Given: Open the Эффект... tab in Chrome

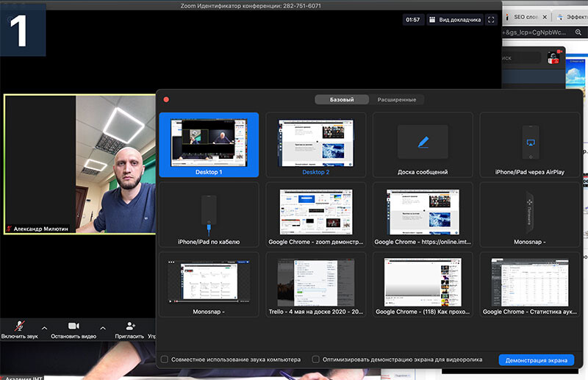Looking at the screenshot, I should [572, 17].
